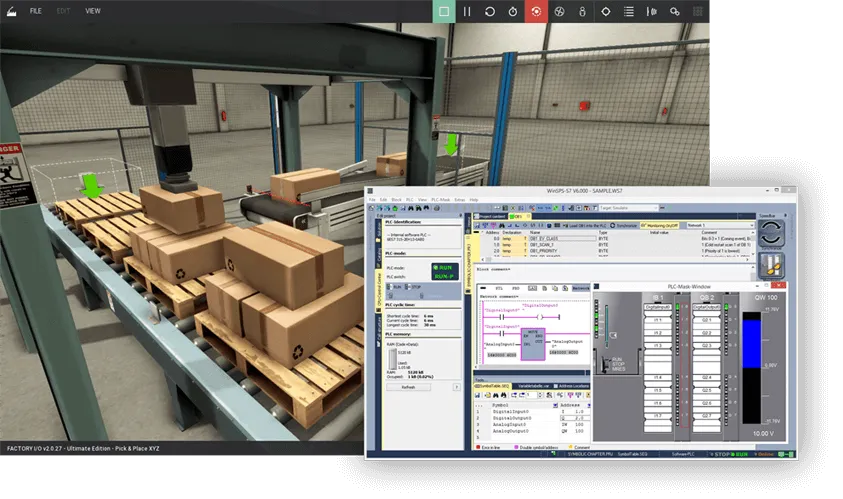843x499 pixels.
Task: Click the Refresh button under PLC memory
Action: point(408,387)
